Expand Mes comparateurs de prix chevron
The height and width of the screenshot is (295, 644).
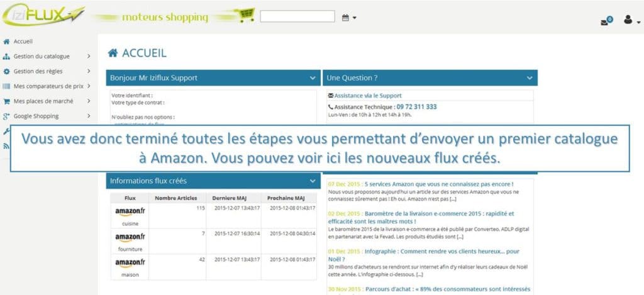89,86
